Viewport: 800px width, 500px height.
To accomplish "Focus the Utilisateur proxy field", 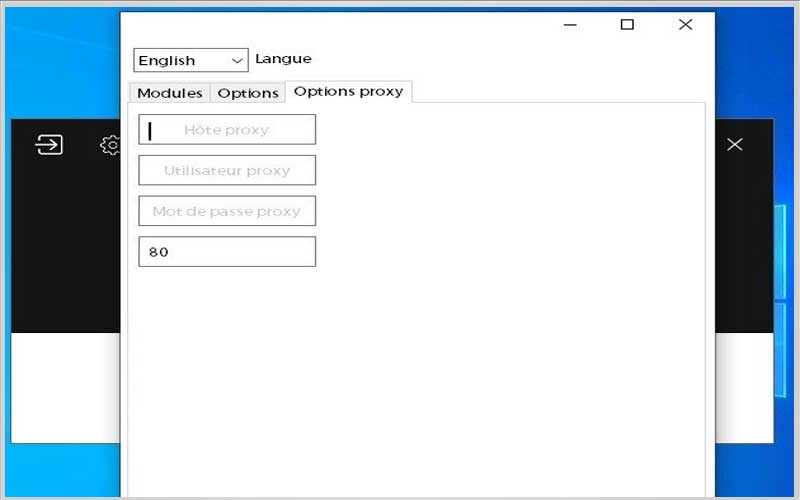I will [x=227, y=170].
